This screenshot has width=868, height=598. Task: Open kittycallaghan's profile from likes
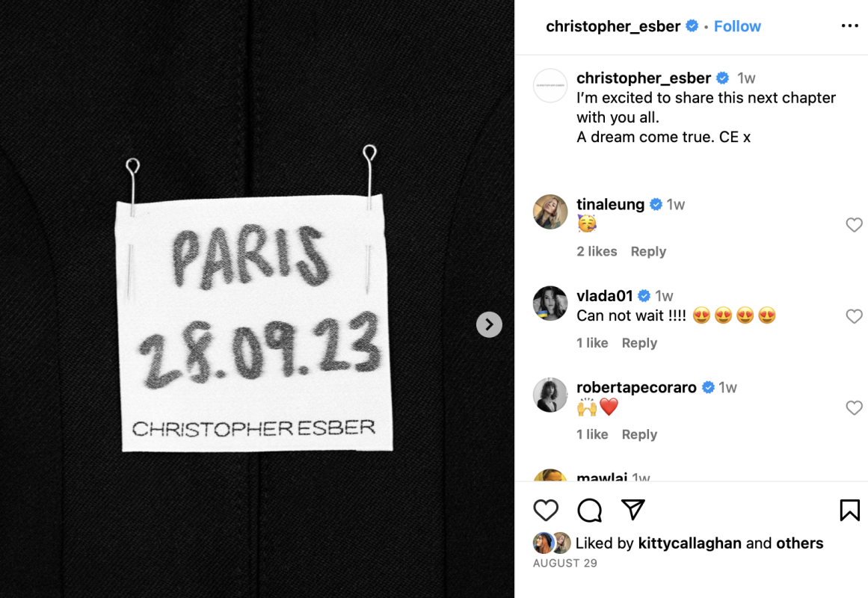click(x=689, y=543)
